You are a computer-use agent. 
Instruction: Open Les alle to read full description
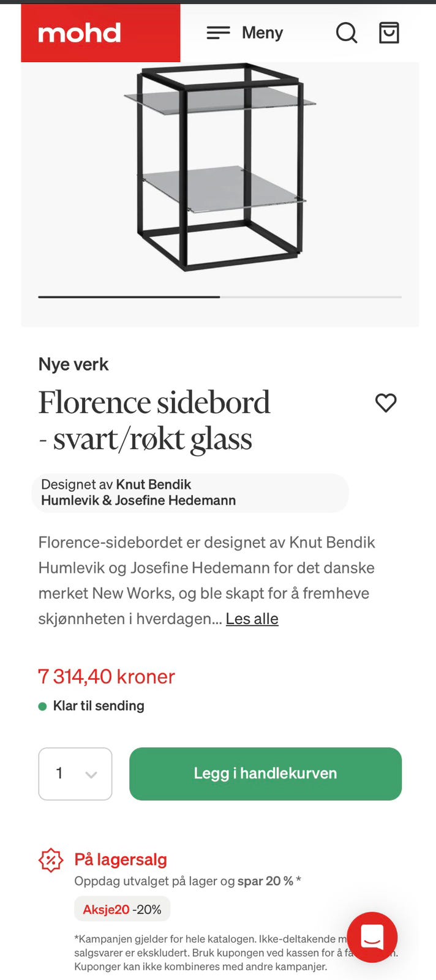pyautogui.click(x=252, y=619)
